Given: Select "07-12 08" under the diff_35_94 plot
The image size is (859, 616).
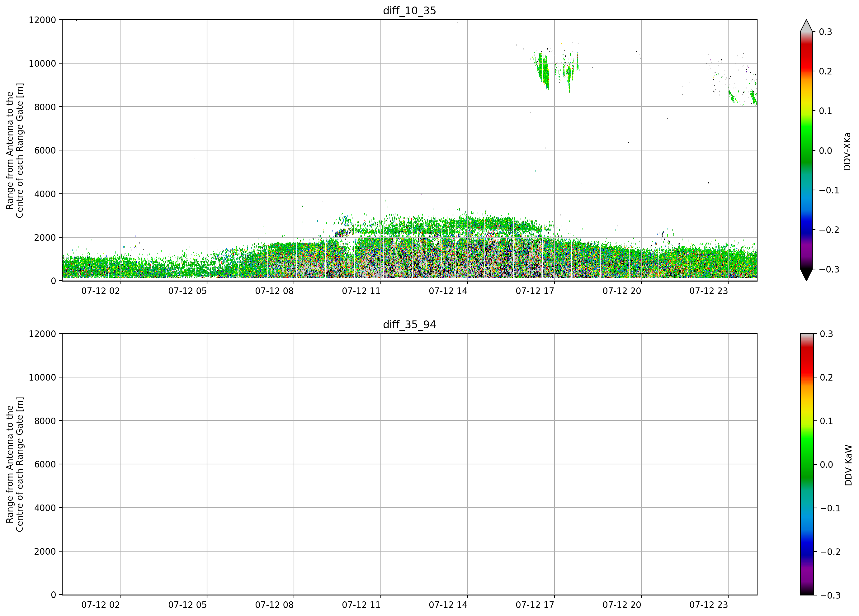Looking at the screenshot, I should tap(275, 605).
